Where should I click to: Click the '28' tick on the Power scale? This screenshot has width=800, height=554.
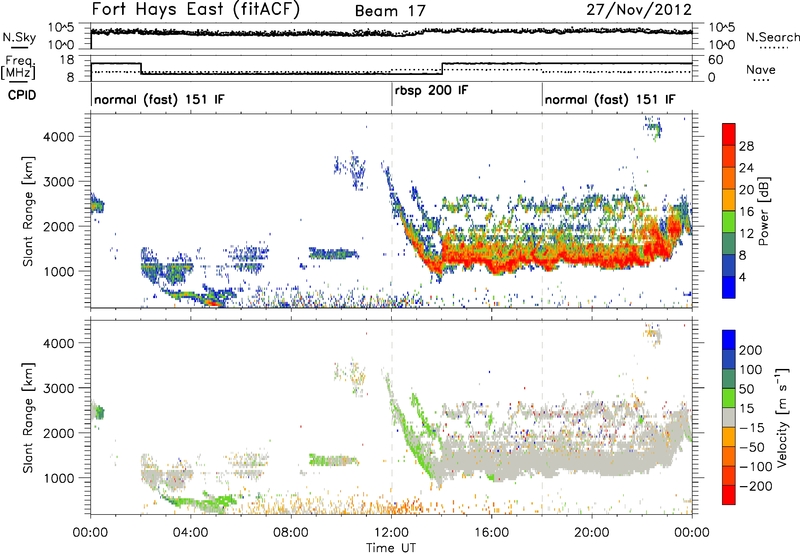point(746,146)
